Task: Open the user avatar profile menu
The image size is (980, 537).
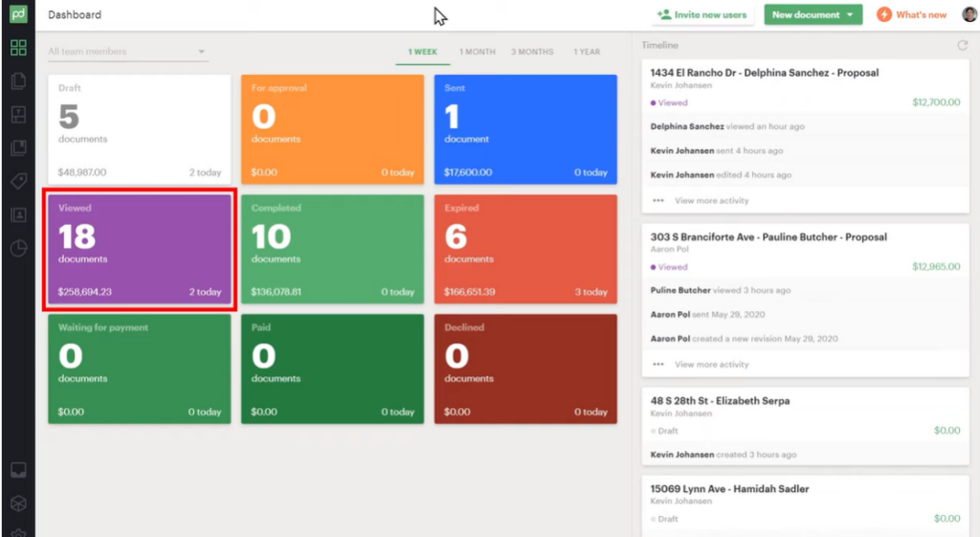Action: click(x=969, y=13)
